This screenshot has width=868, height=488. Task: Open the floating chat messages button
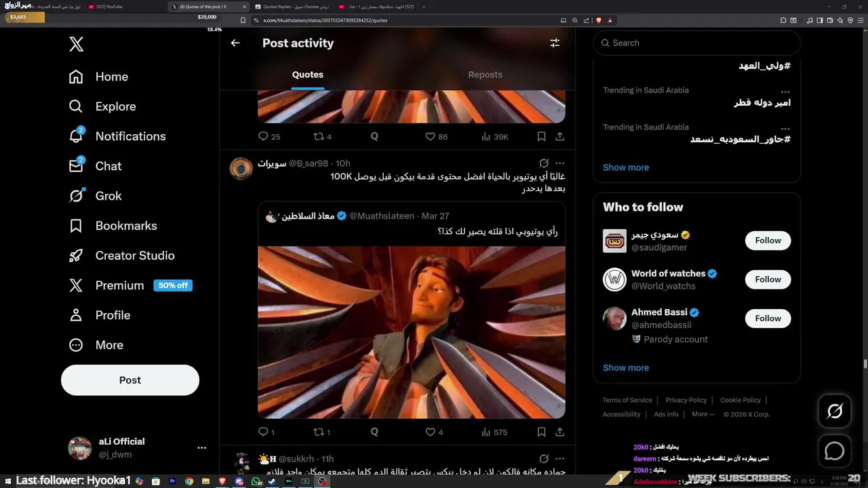click(x=835, y=451)
